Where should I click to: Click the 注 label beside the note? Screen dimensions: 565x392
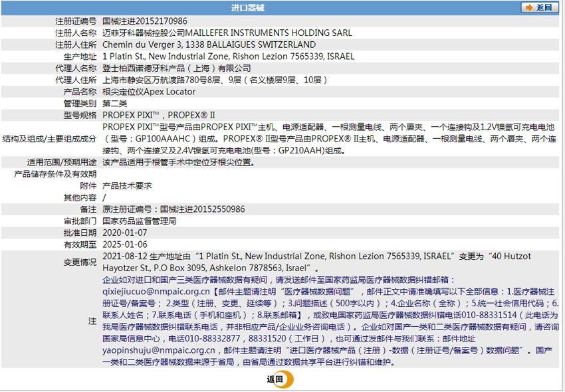click(92, 321)
